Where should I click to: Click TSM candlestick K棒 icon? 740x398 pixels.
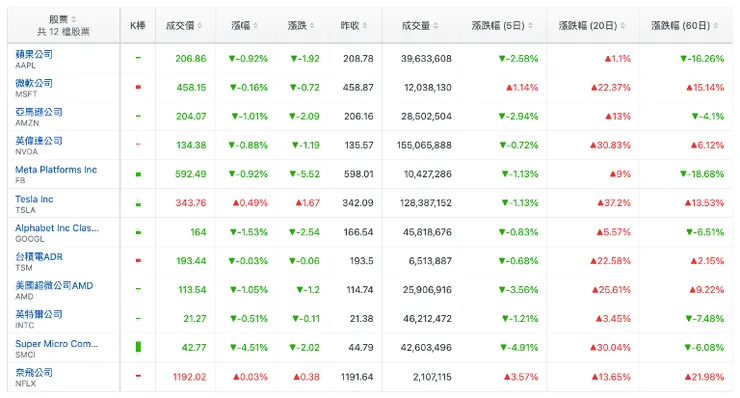point(138,261)
